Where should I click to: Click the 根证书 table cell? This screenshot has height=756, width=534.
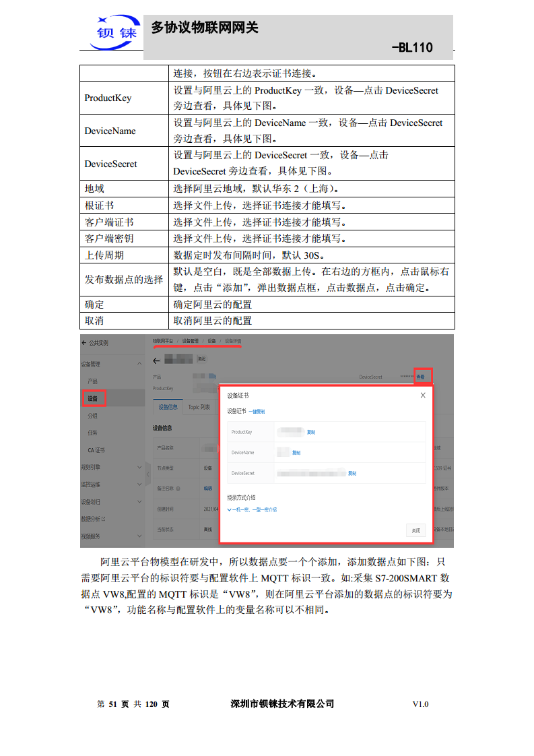[124, 206]
